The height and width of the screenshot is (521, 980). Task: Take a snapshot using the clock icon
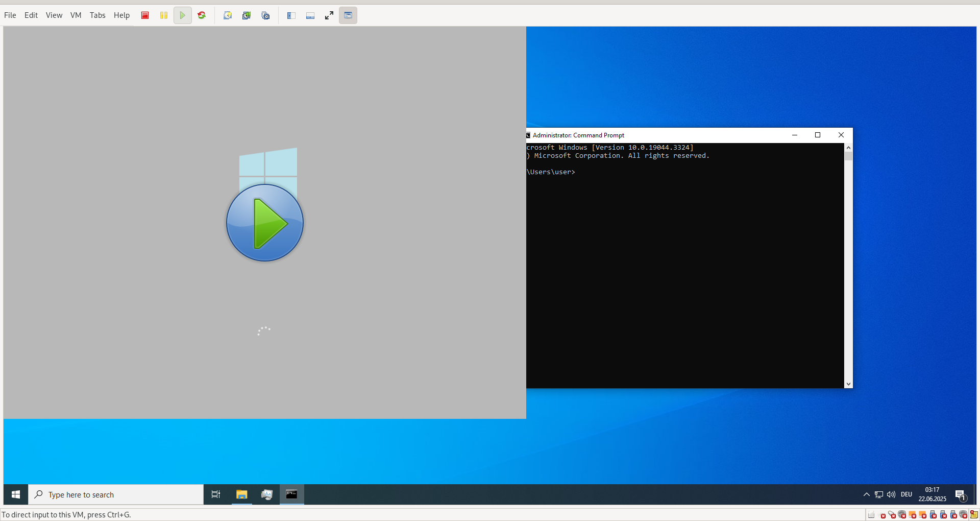coord(228,15)
